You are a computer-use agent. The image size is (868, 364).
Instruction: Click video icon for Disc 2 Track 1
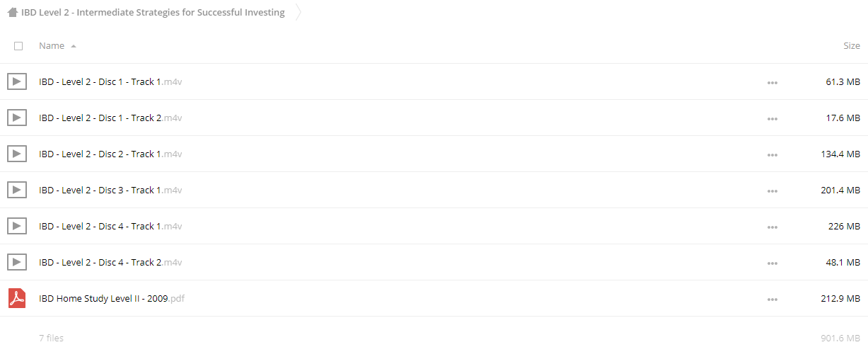tap(17, 154)
